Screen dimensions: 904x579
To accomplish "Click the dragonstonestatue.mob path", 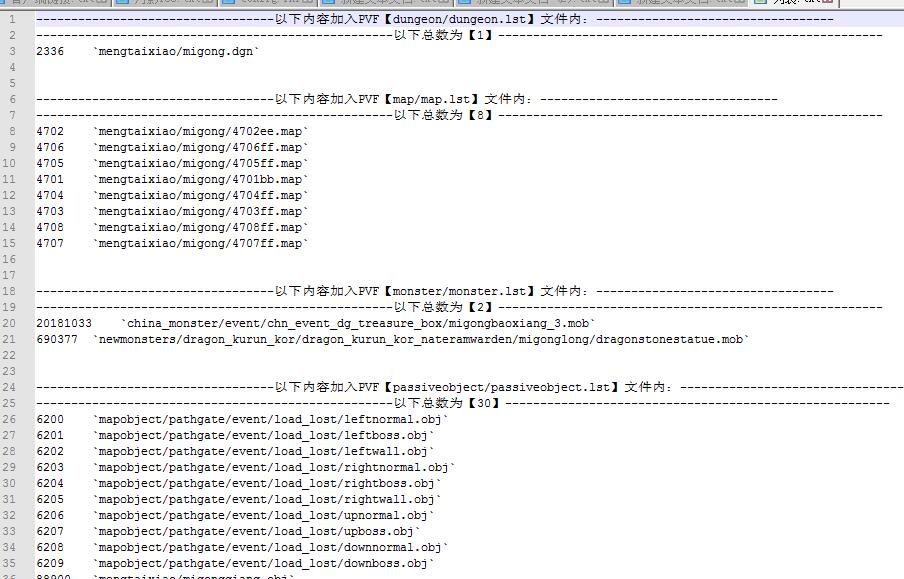I will 420,339.
